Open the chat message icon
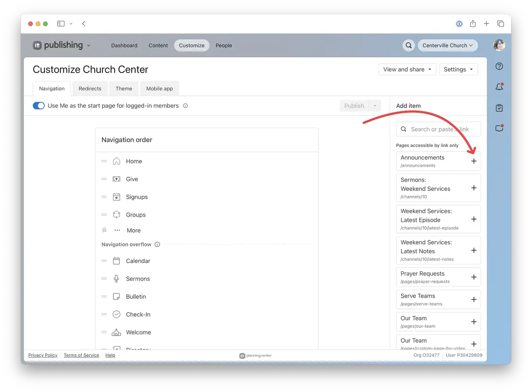The width and height of the screenshot is (532, 392). [x=499, y=128]
